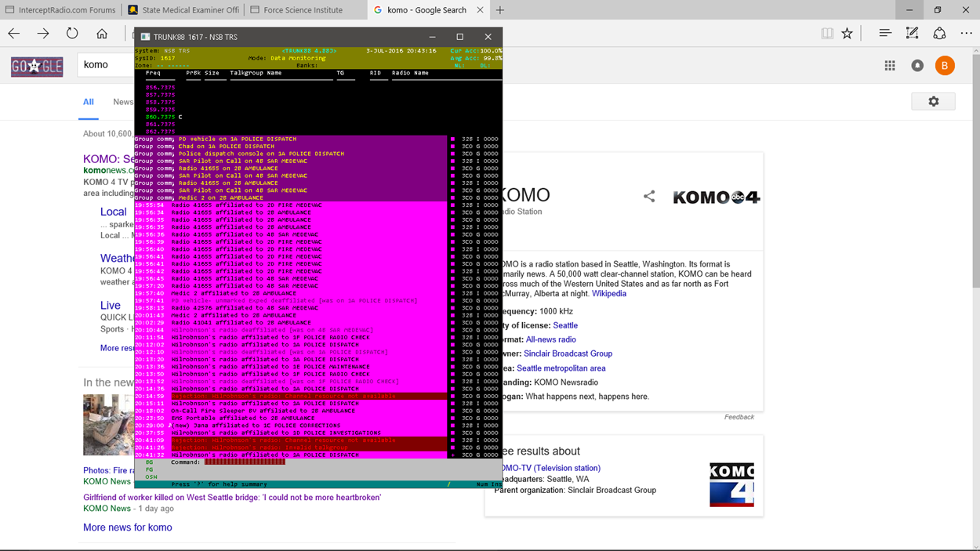Image resolution: width=980 pixels, height=551 pixels.
Task: Click the TRUNK88 title bar app icon
Action: [x=145, y=37]
